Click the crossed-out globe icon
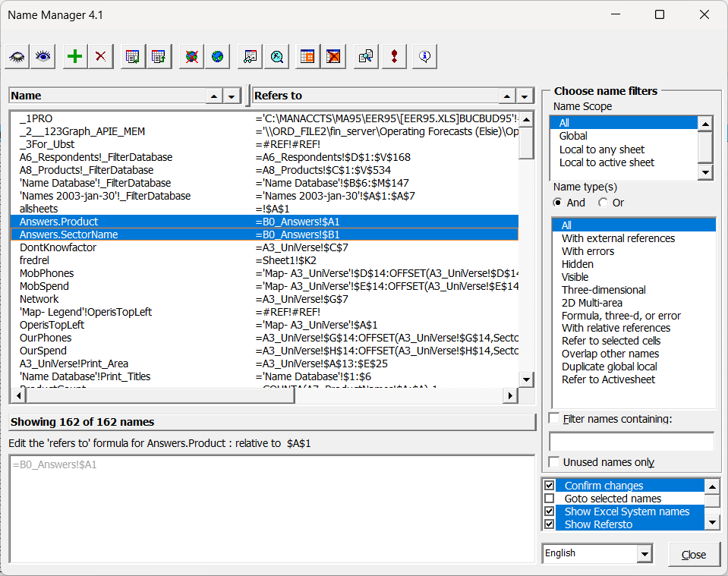 click(191, 57)
